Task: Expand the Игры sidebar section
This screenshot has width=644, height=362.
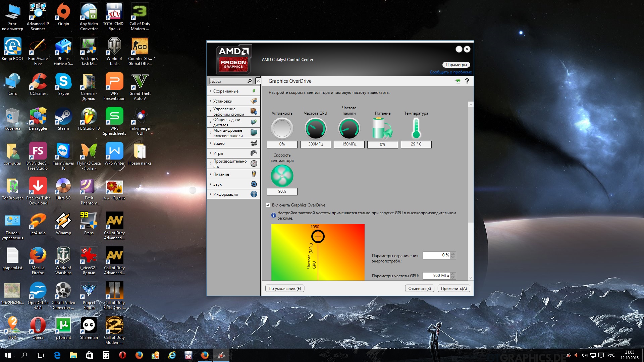Action: 218,154
